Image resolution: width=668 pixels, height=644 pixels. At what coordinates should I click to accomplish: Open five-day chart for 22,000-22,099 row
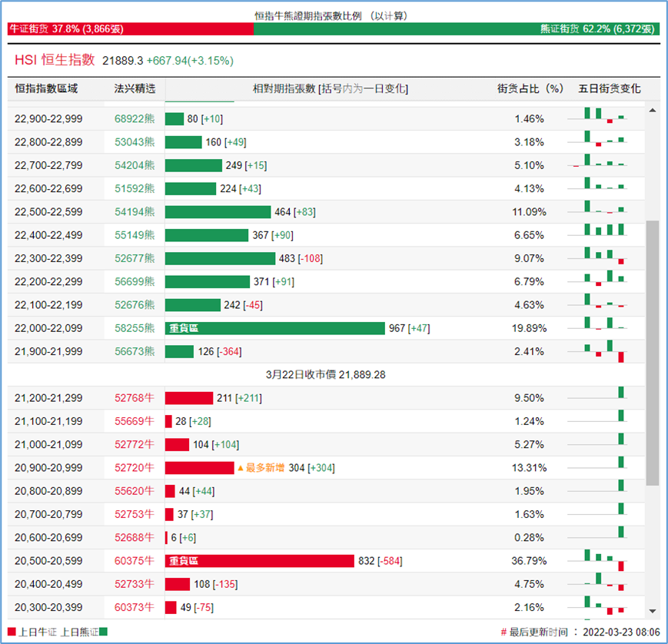click(x=598, y=328)
